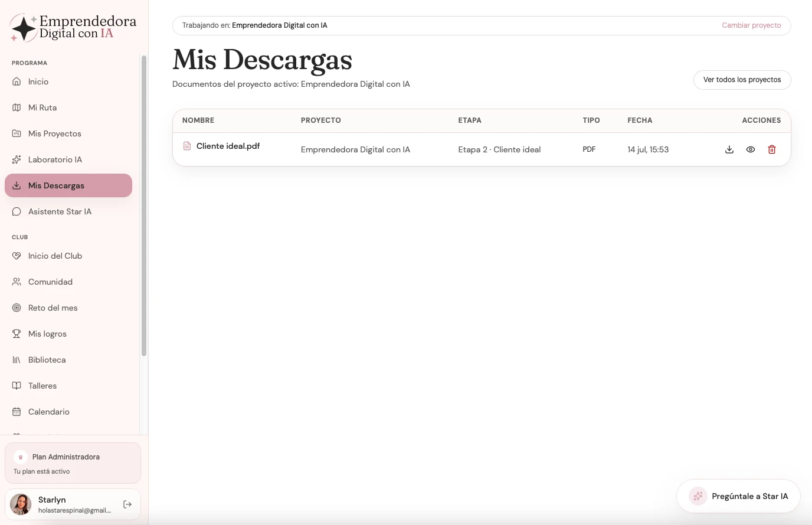Click the 'Trabajando en' project bar text

pyautogui.click(x=254, y=25)
